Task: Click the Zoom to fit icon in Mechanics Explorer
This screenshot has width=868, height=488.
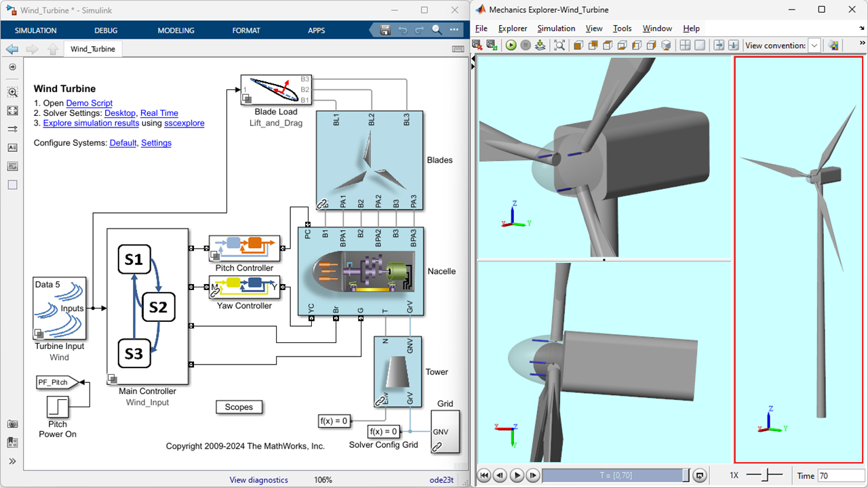Action: click(x=559, y=45)
